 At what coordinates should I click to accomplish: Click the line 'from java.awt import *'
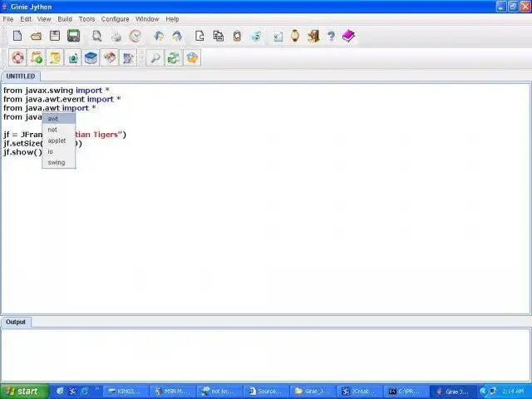click(50, 108)
